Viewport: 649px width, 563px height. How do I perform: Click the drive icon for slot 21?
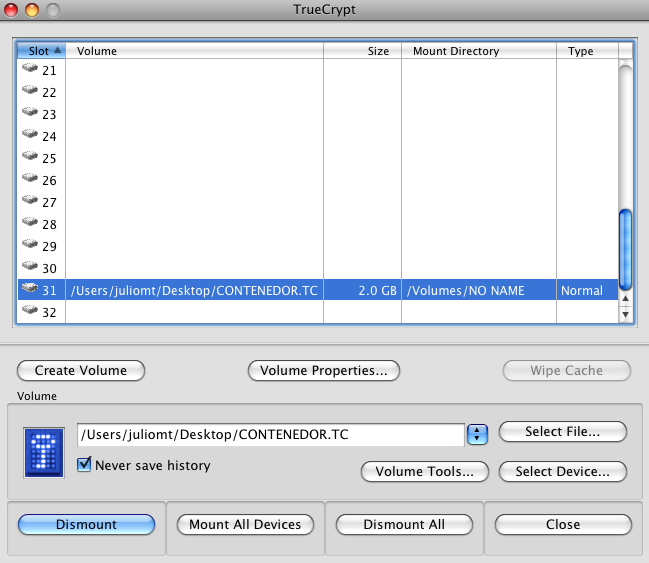point(30,67)
